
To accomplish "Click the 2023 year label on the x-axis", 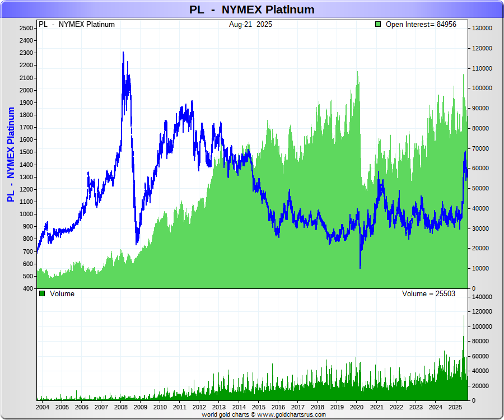I will click(416, 407).
